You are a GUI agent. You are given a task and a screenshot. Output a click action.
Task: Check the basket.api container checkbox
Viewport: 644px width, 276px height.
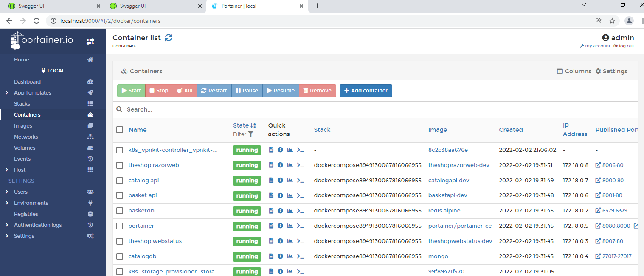click(x=120, y=195)
